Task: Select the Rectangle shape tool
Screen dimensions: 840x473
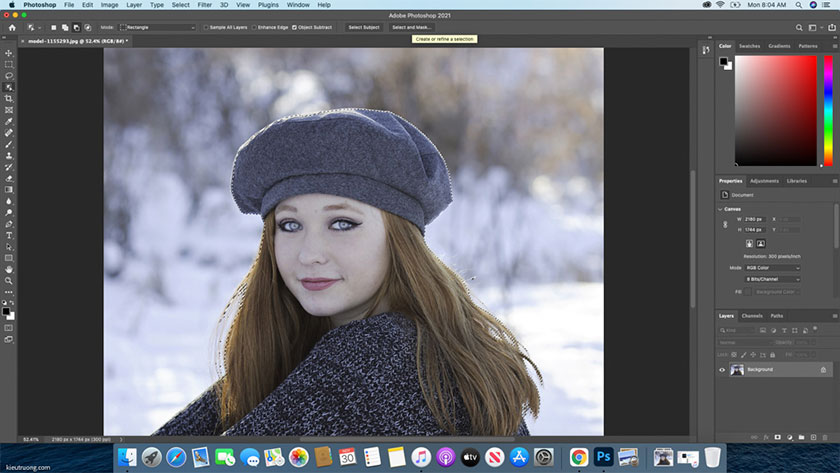Action: click(x=9, y=258)
